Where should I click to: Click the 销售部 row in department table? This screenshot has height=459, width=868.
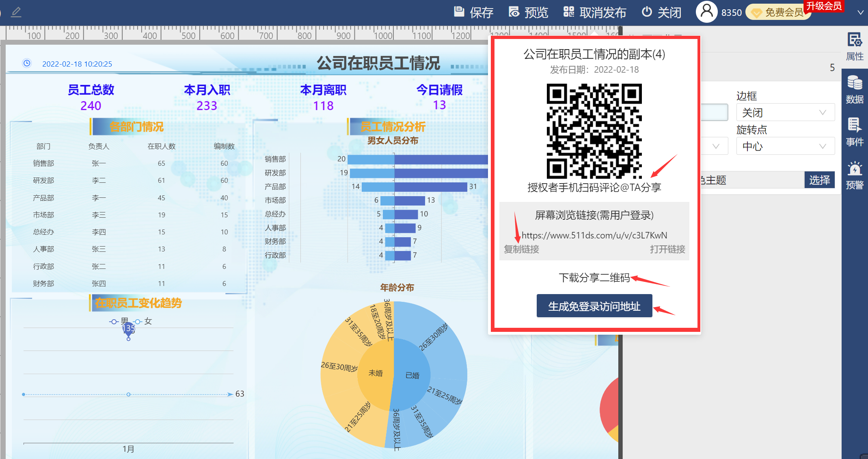click(x=130, y=163)
